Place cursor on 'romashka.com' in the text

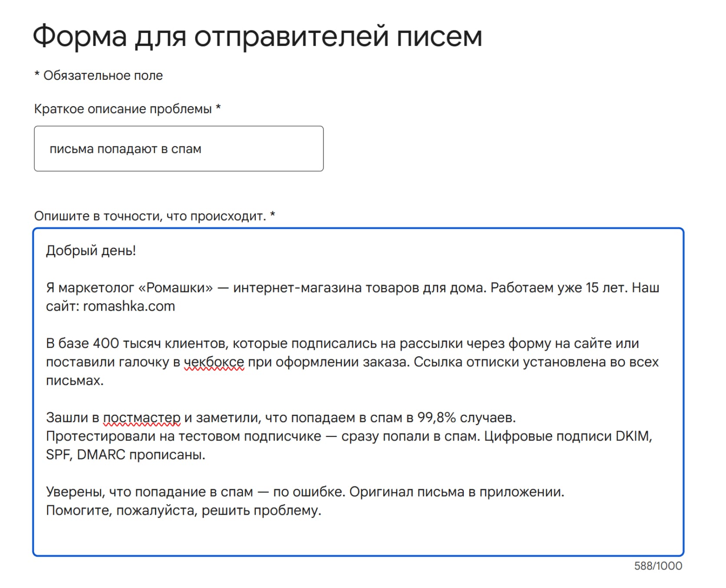point(129,306)
